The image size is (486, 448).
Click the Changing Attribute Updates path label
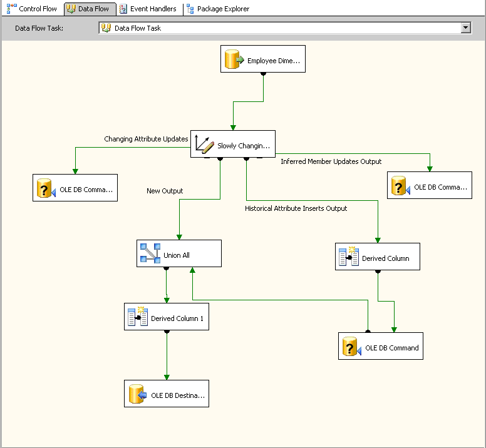(x=146, y=139)
